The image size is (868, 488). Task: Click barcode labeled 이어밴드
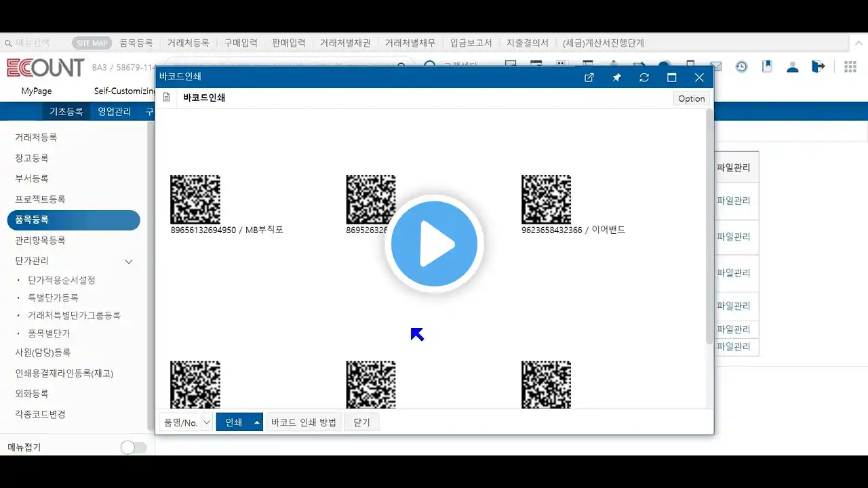546,199
